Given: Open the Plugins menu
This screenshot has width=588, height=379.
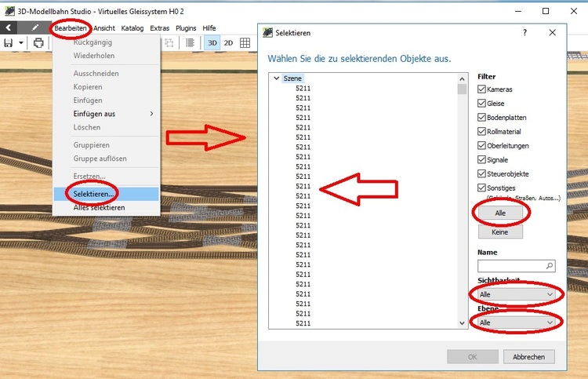Looking at the screenshot, I should pos(186,28).
